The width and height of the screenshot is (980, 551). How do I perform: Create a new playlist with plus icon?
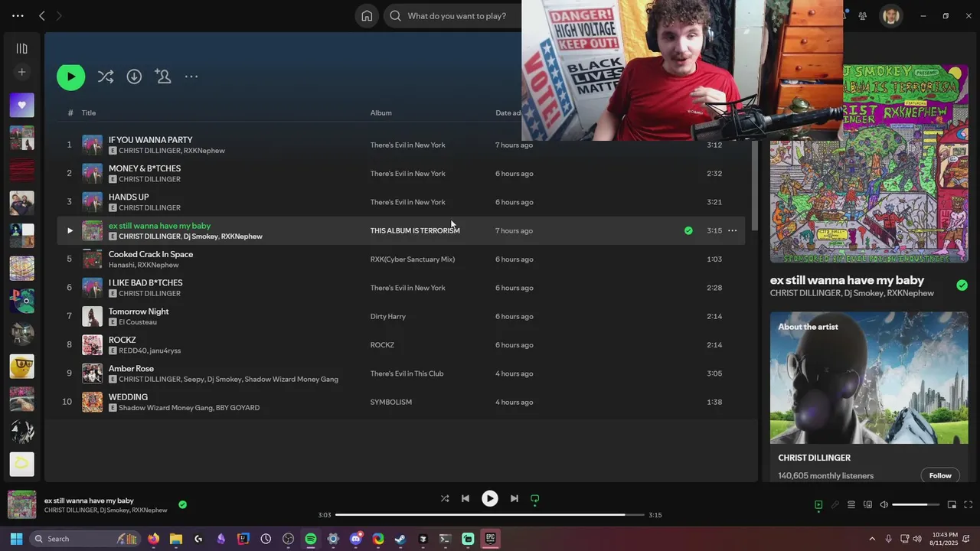[21, 72]
